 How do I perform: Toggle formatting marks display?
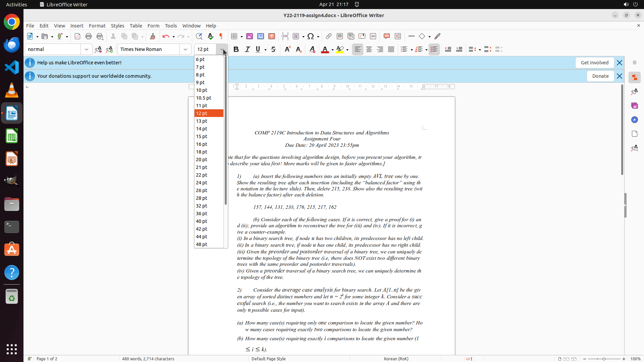pos(221,36)
